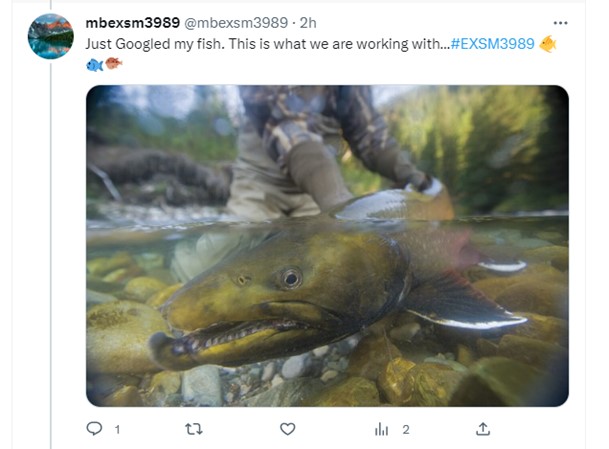609x449 pixels.
Task: Open the view analytics bar chart icon
Action: pyautogui.click(x=381, y=428)
